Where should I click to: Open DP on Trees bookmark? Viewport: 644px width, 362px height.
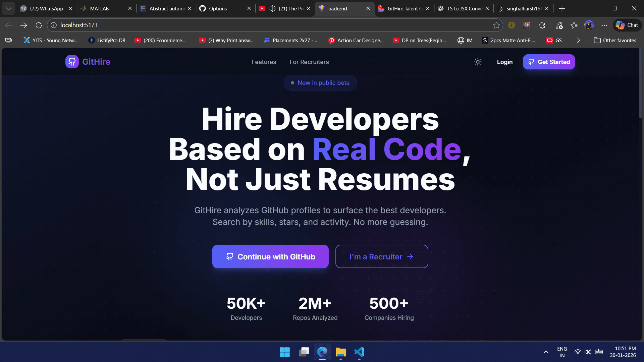pyautogui.click(x=420, y=41)
